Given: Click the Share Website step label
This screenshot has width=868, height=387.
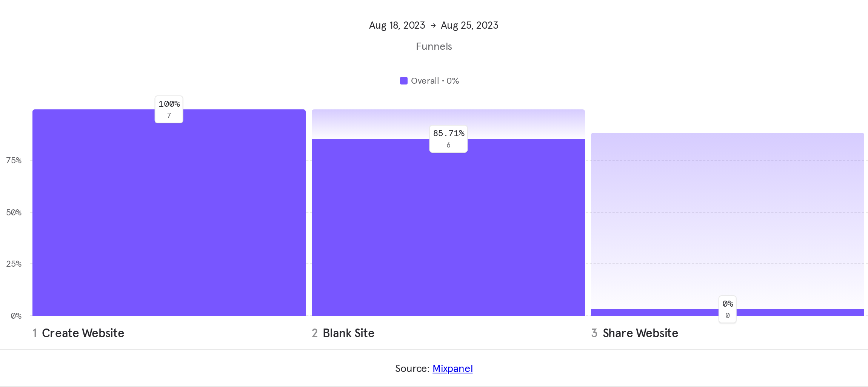Looking at the screenshot, I should pos(640,333).
